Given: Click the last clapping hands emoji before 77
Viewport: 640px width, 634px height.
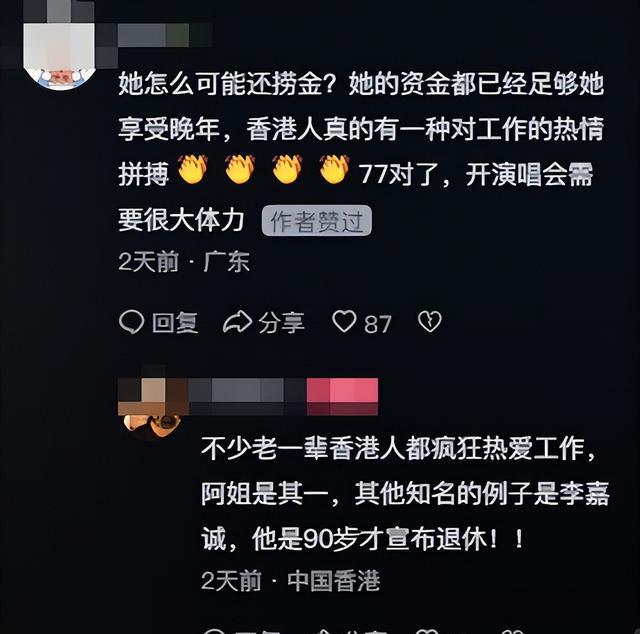Looking at the screenshot, I should pos(334,169).
